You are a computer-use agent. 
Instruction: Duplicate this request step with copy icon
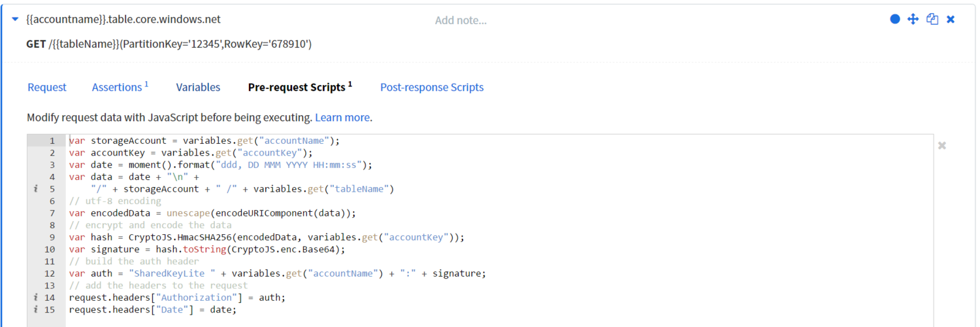point(932,20)
